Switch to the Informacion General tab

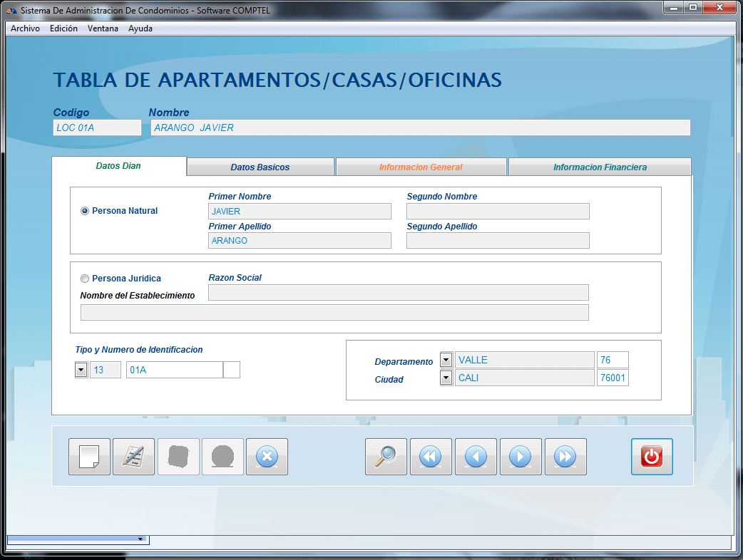[421, 167]
